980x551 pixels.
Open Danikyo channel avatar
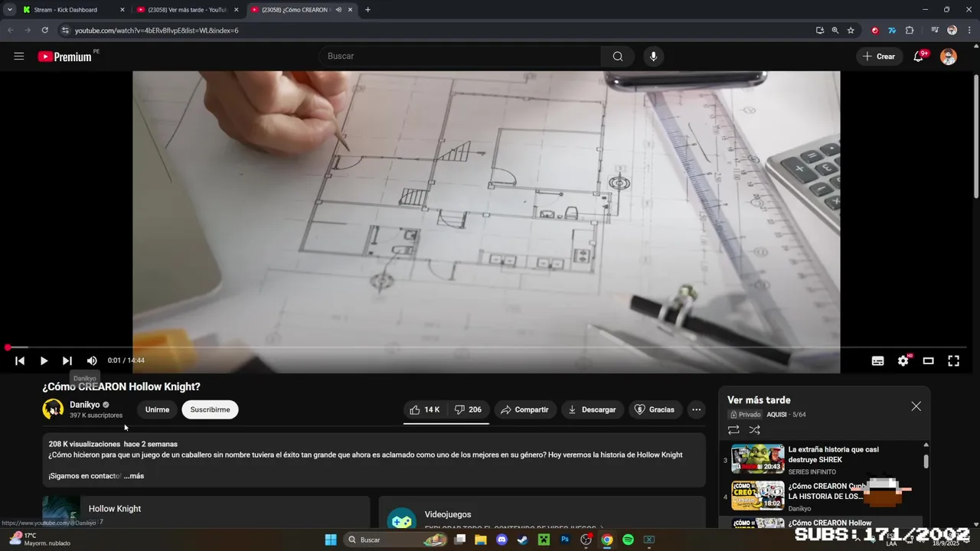[53, 409]
